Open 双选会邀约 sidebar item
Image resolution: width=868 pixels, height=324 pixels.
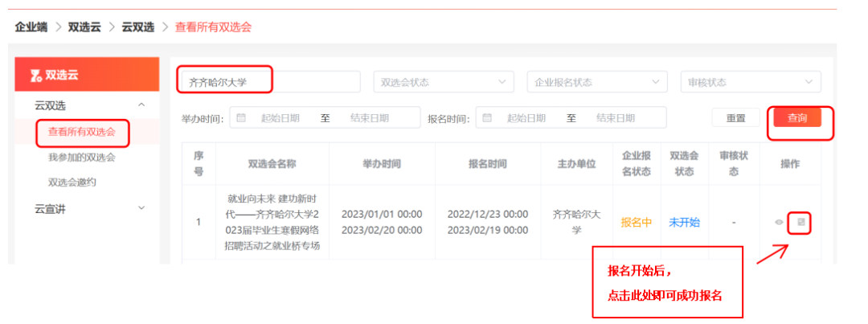click(x=72, y=182)
